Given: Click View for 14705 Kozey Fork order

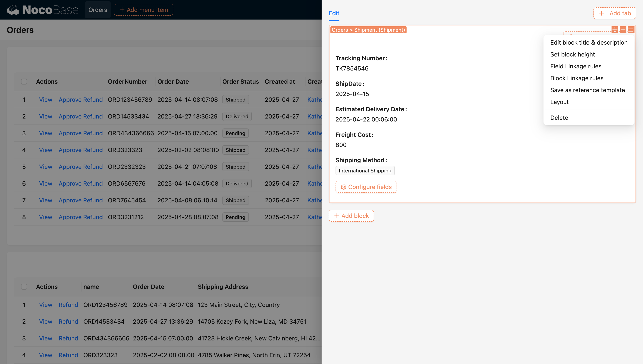Looking at the screenshot, I should [x=46, y=321].
